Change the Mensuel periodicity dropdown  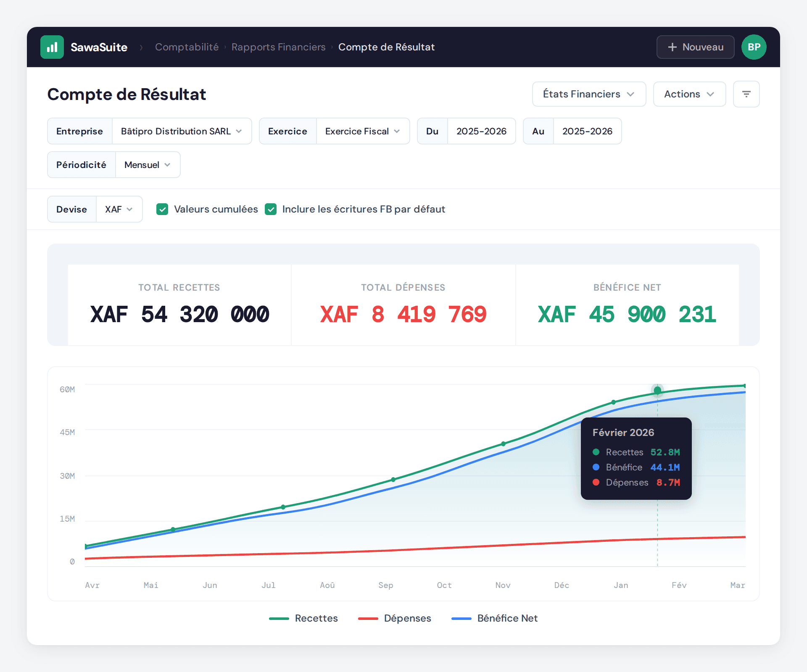[147, 165]
